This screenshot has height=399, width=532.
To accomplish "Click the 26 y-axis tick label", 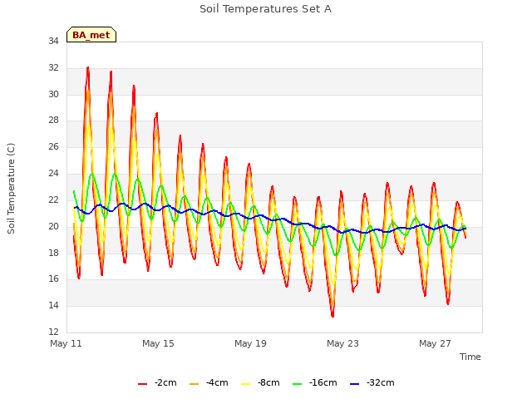I will (53, 147).
